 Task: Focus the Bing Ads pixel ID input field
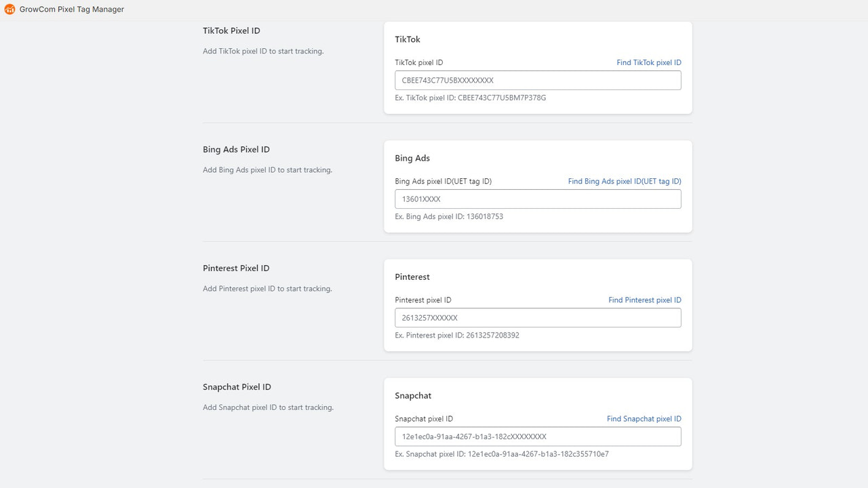pyautogui.click(x=538, y=199)
